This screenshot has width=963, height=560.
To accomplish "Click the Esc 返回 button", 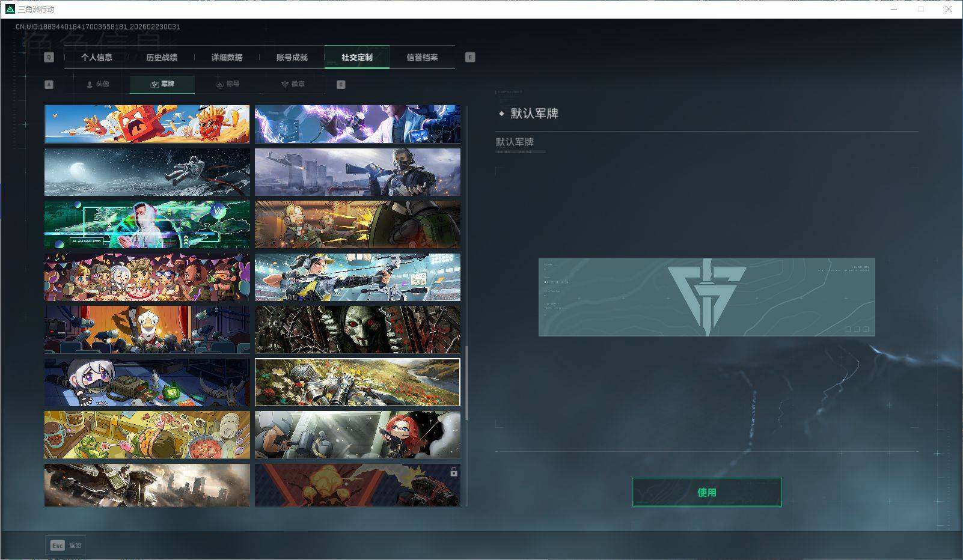I will coord(66,546).
